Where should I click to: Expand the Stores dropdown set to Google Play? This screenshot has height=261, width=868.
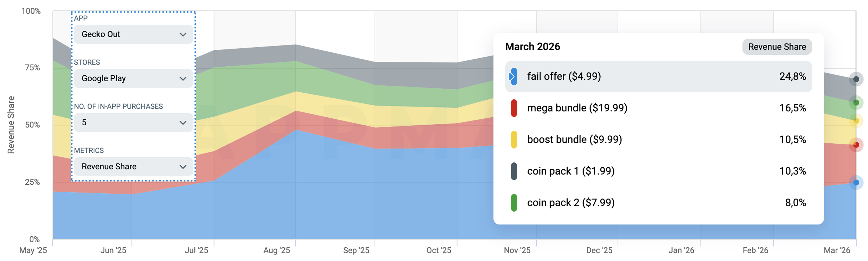point(133,78)
